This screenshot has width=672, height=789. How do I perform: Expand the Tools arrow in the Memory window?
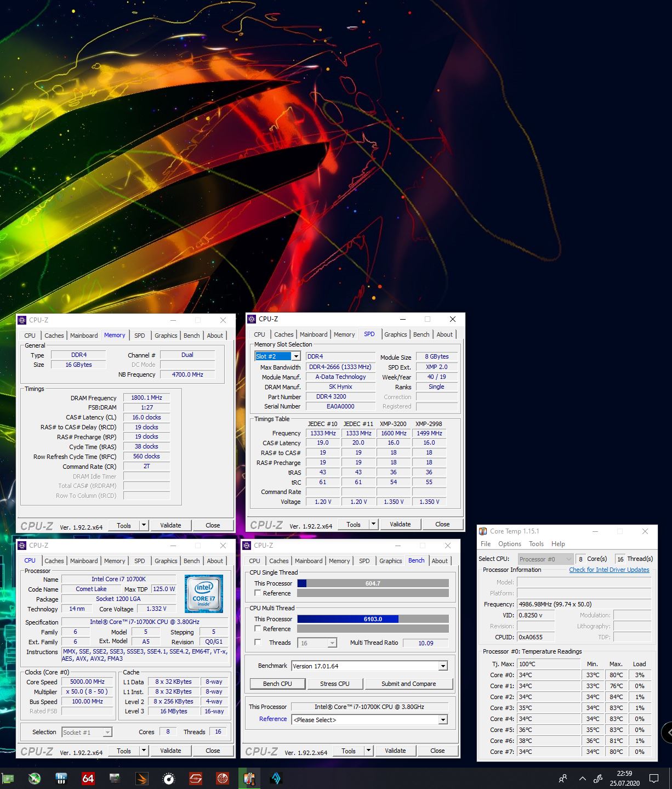click(x=144, y=525)
